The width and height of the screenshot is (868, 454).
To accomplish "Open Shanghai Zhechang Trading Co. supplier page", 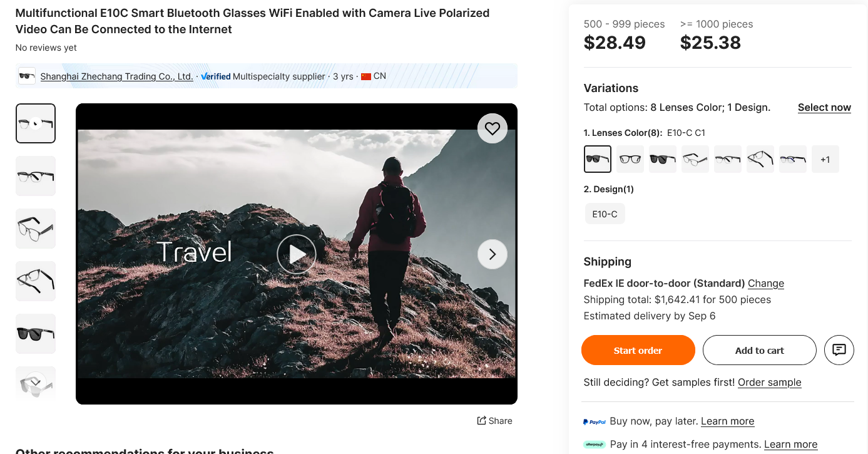I will click(x=116, y=76).
